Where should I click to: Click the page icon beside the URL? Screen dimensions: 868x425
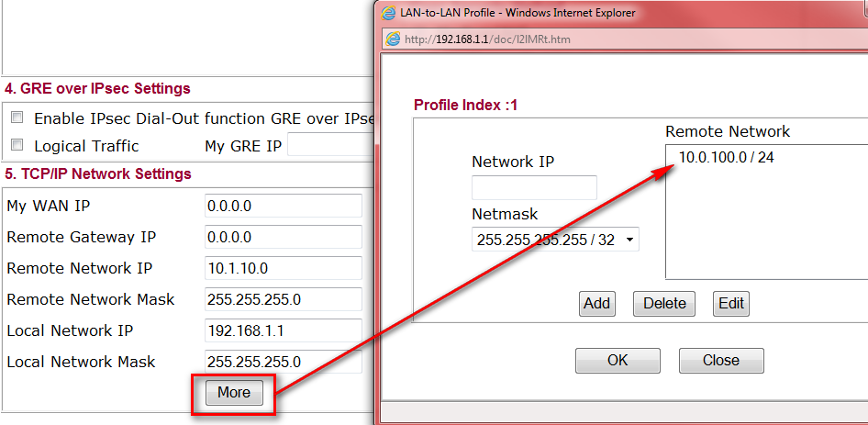[x=394, y=39]
